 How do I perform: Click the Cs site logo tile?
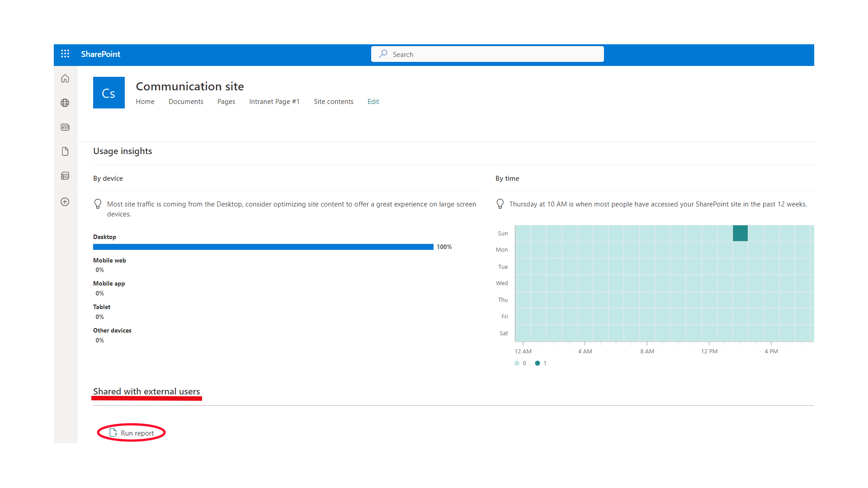109,93
